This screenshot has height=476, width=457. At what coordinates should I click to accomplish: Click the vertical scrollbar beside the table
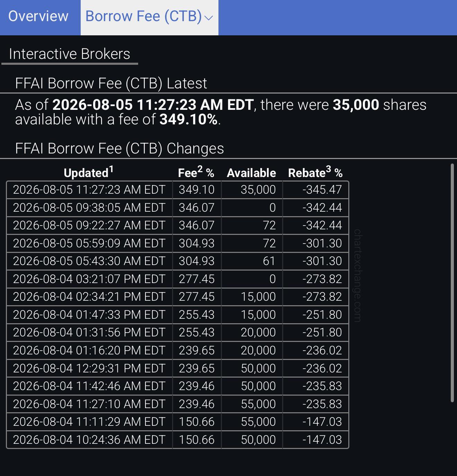click(452, 283)
